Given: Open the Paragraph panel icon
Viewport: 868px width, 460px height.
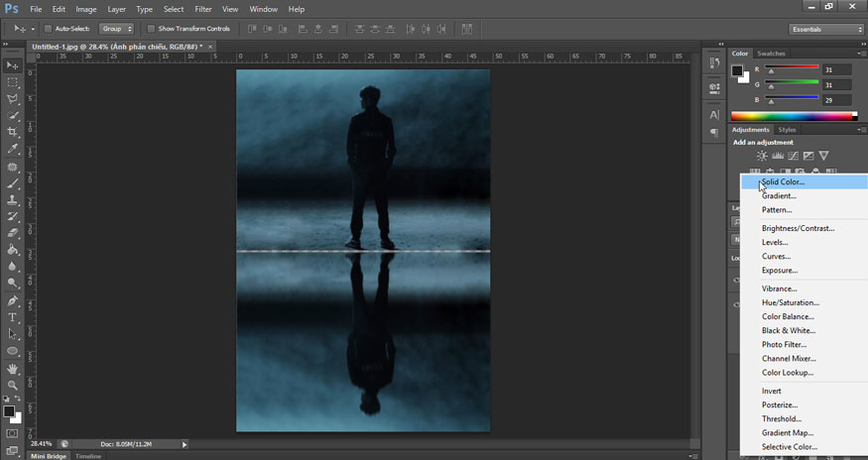Looking at the screenshot, I should tap(714, 133).
